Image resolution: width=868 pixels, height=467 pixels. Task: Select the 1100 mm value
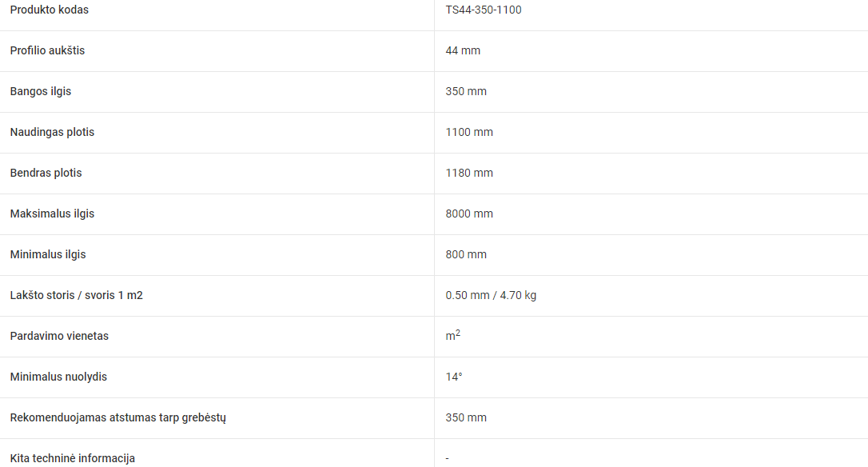469,133
